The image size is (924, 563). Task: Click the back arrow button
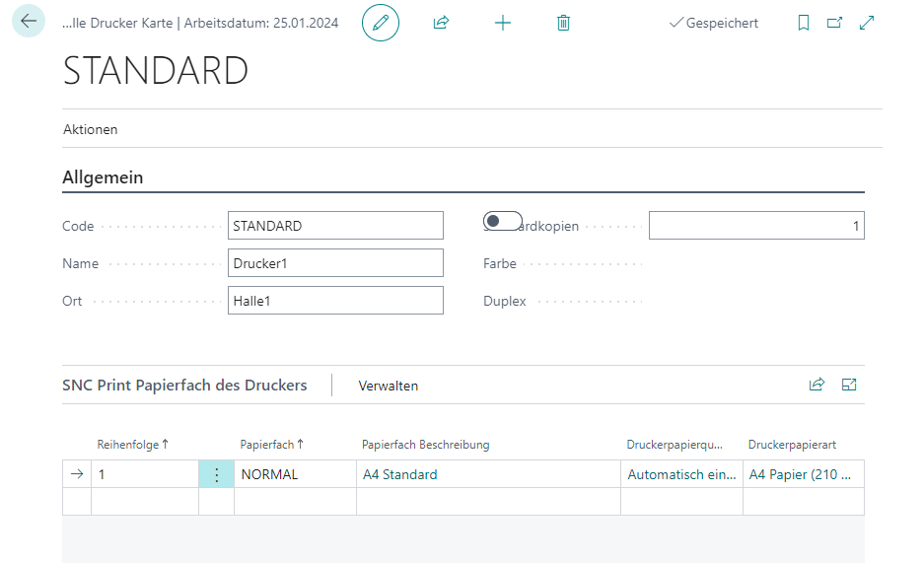click(28, 21)
